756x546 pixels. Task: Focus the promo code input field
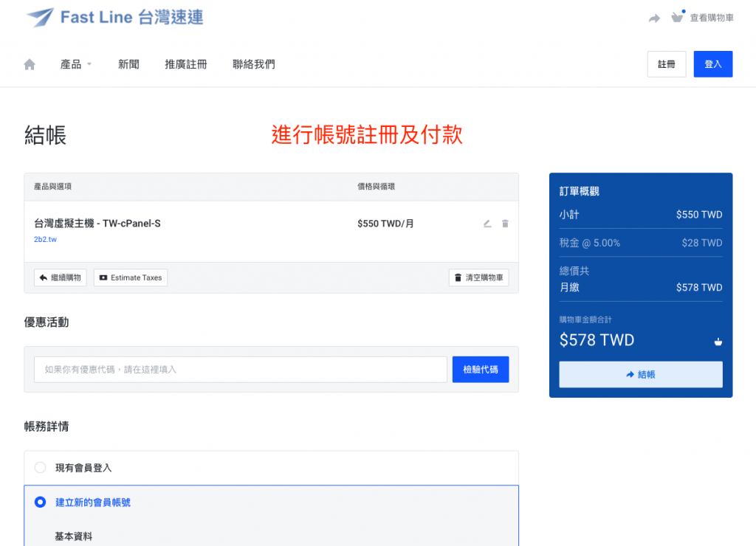pyautogui.click(x=241, y=370)
